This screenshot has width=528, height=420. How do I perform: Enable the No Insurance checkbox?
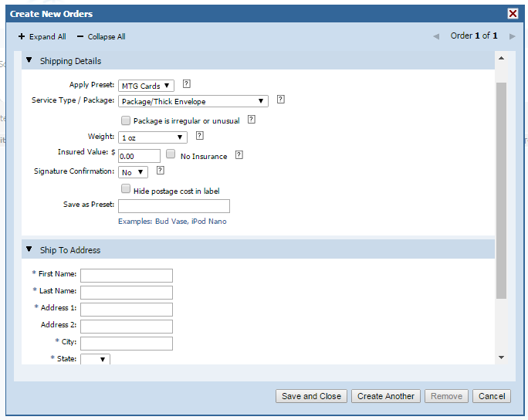(171, 154)
